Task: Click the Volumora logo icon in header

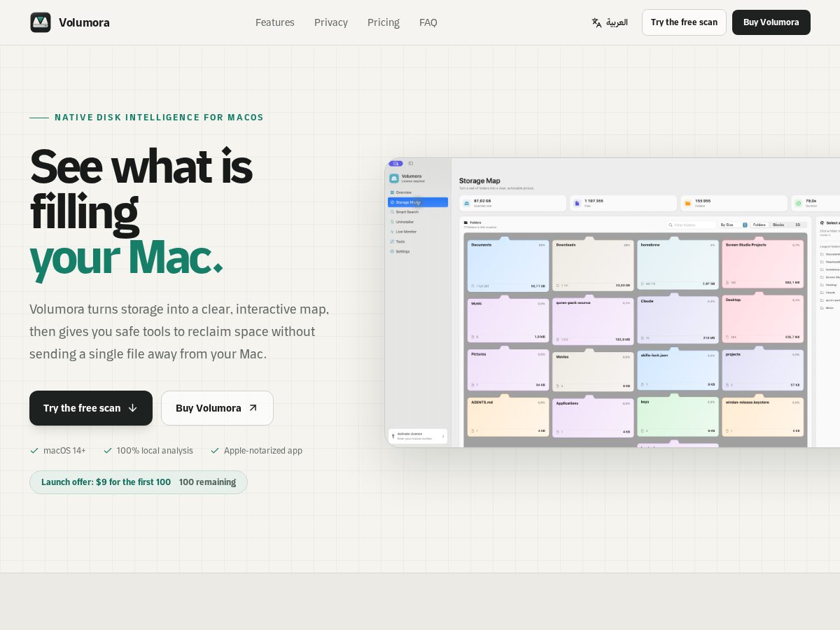Action: click(41, 22)
